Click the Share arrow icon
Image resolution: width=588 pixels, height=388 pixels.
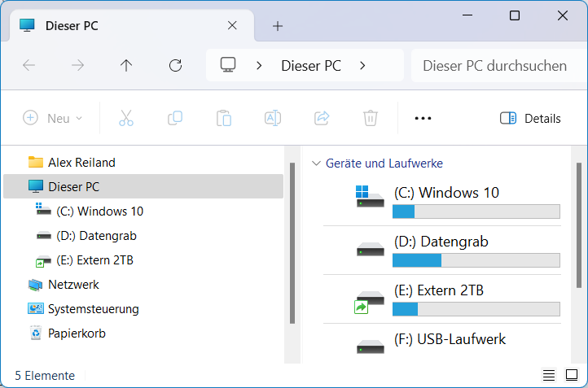[x=321, y=118]
